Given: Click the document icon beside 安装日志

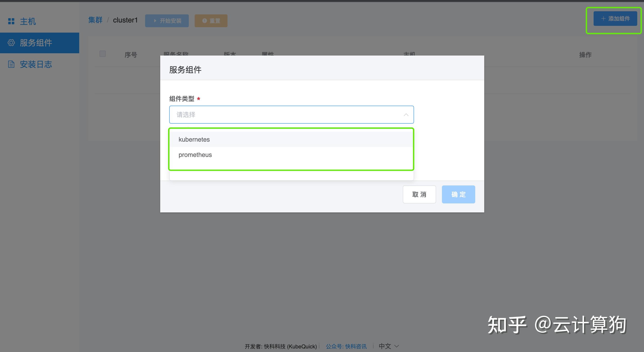Looking at the screenshot, I should pyautogui.click(x=11, y=64).
